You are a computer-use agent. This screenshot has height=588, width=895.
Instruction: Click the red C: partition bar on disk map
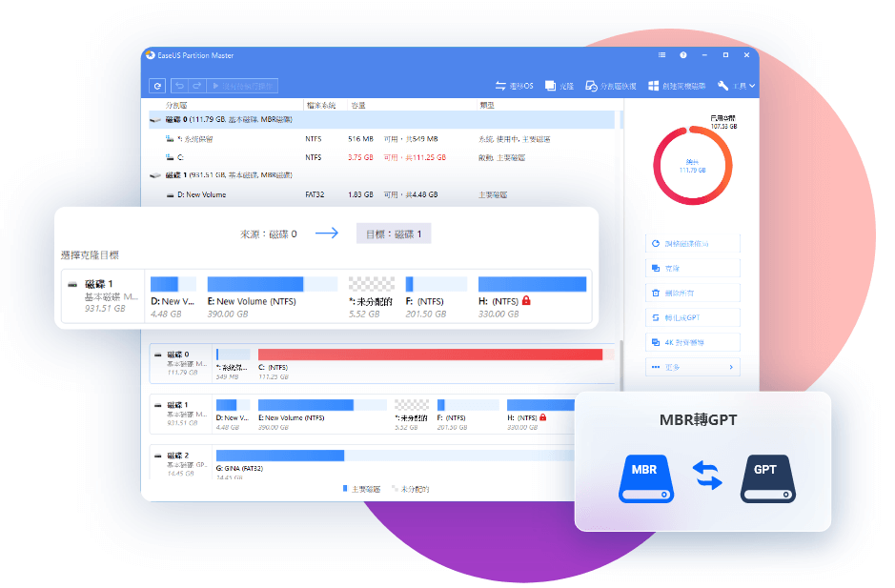(x=430, y=355)
